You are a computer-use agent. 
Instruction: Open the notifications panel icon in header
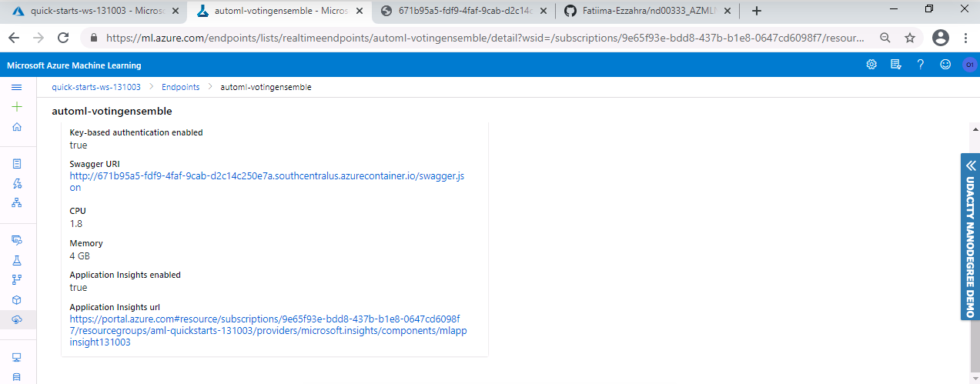(896, 65)
